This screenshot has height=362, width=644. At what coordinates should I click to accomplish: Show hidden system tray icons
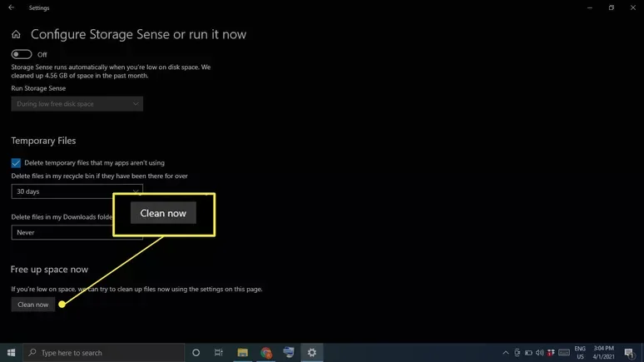506,353
